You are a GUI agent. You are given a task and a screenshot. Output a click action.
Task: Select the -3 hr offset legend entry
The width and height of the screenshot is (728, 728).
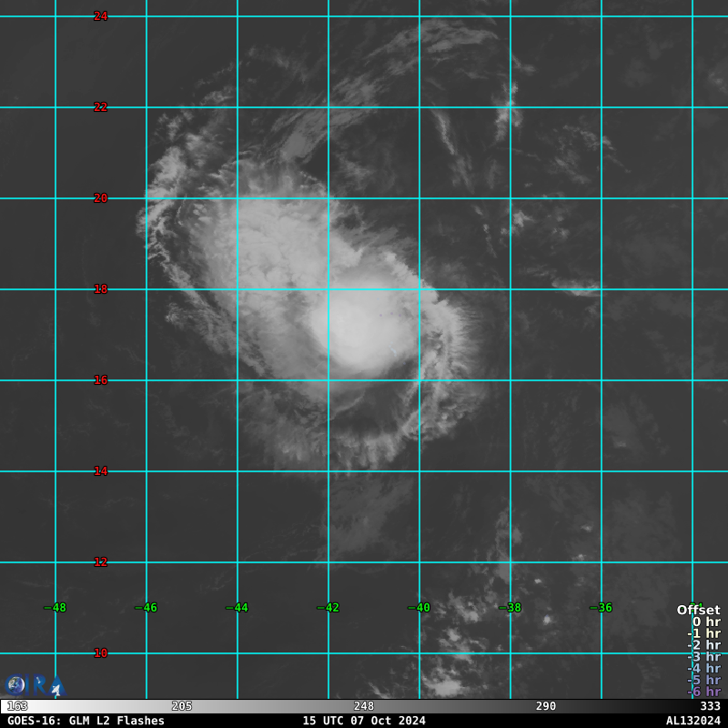[703, 657]
